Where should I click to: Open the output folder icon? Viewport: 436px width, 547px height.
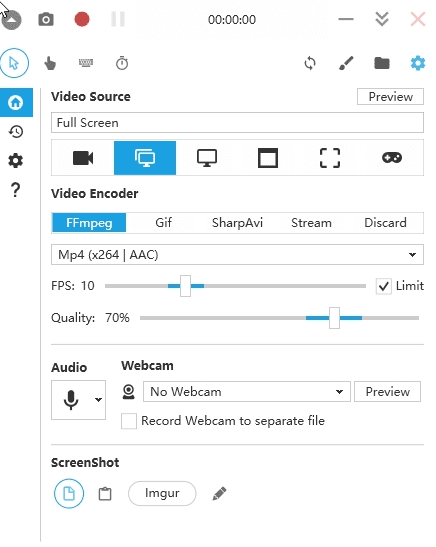click(x=382, y=63)
